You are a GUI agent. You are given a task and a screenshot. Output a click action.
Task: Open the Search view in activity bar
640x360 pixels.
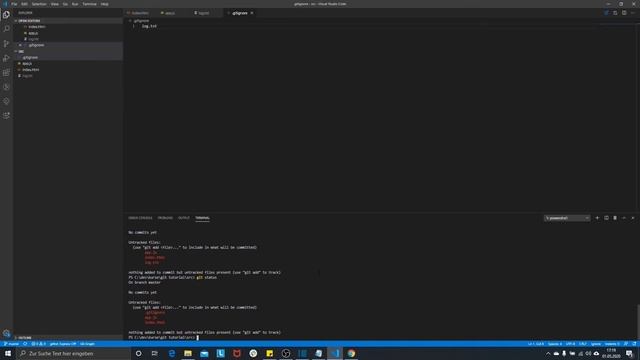(6, 29)
